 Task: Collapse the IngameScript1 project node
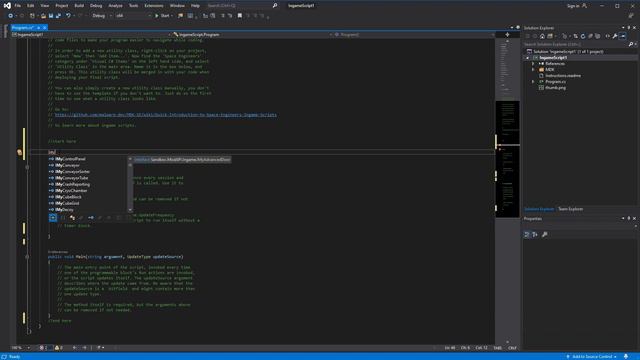click(527, 58)
